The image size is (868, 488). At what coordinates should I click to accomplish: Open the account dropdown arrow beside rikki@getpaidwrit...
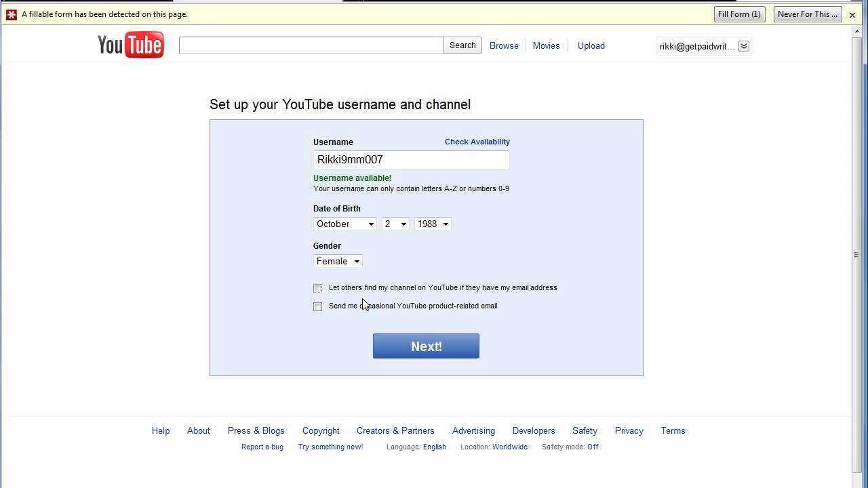click(744, 46)
